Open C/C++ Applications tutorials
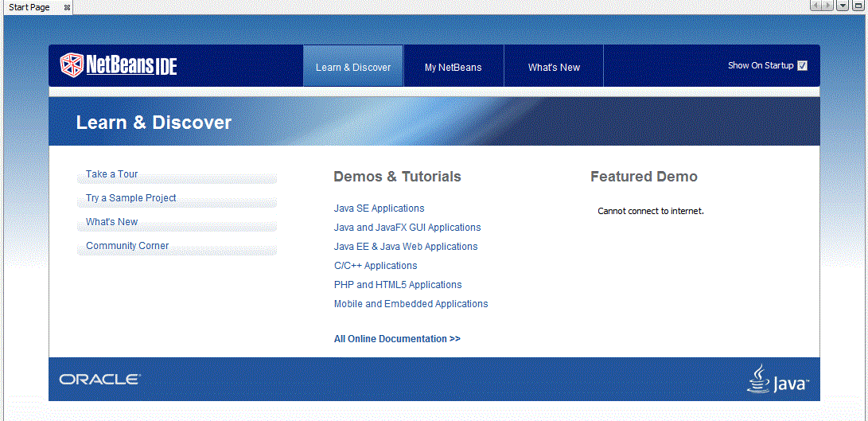The height and width of the screenshot is (421, 868). tap(376, 265)
